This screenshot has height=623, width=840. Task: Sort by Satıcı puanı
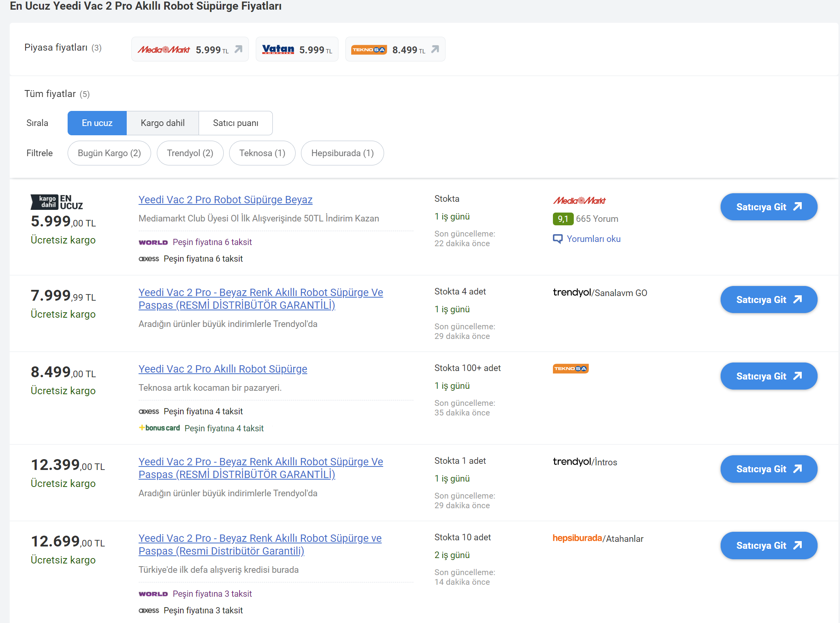(x=236, y=123)
